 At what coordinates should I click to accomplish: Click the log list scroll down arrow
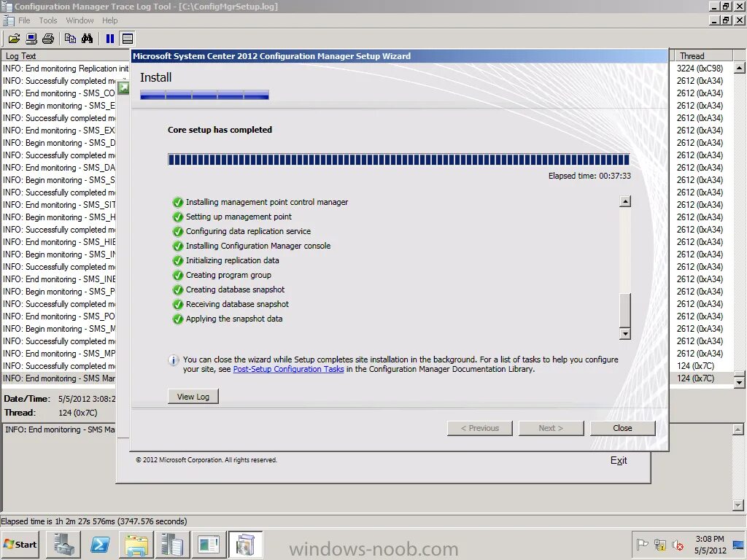739,382
